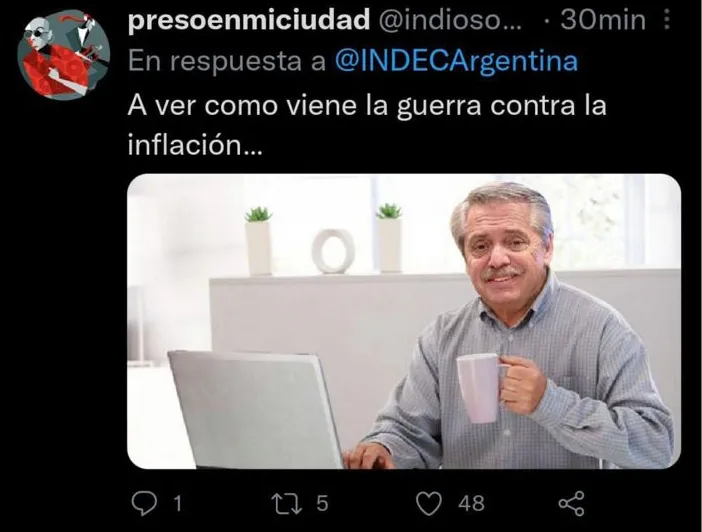Click the 'En respuesta a' label

(227, 61)
